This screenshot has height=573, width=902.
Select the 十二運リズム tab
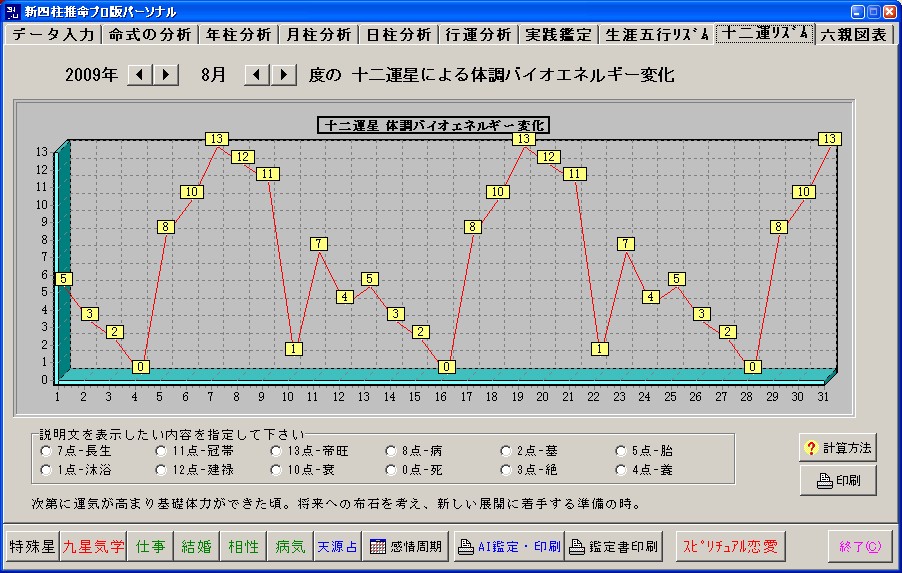tap(765, 33)
